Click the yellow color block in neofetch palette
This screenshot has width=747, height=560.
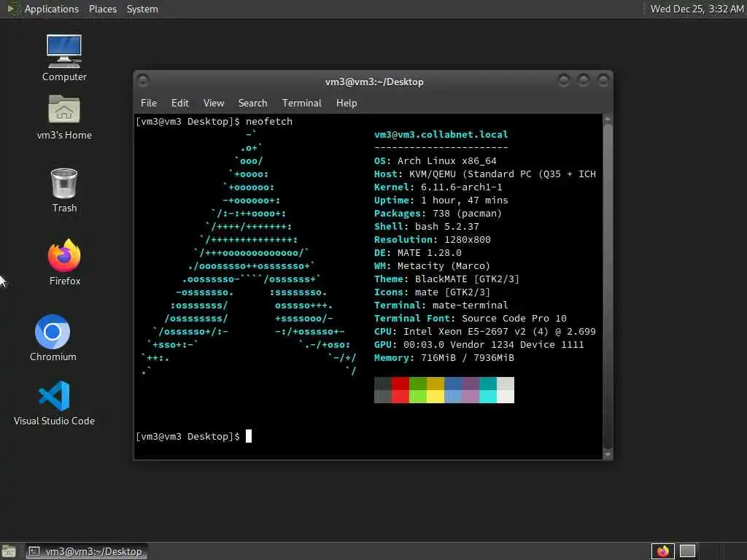[x=436, y=390]
